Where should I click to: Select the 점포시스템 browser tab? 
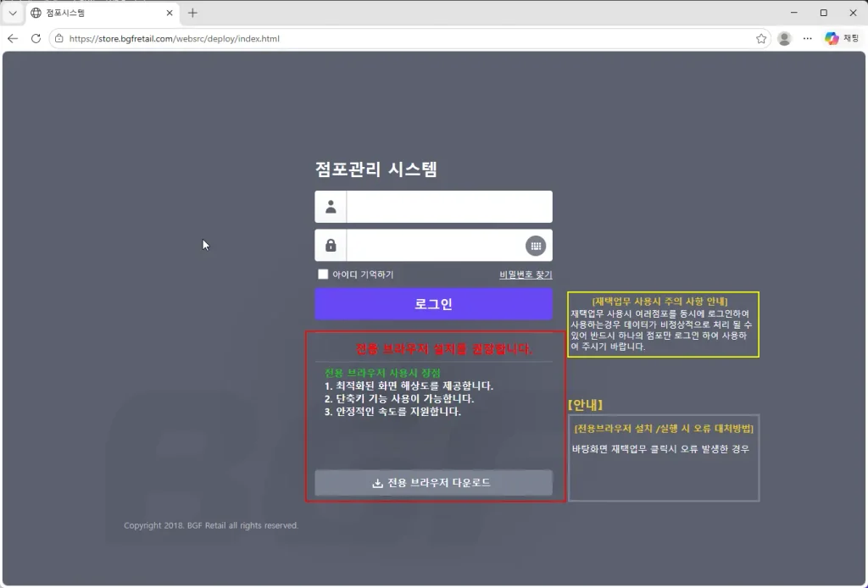pos(102,13)
